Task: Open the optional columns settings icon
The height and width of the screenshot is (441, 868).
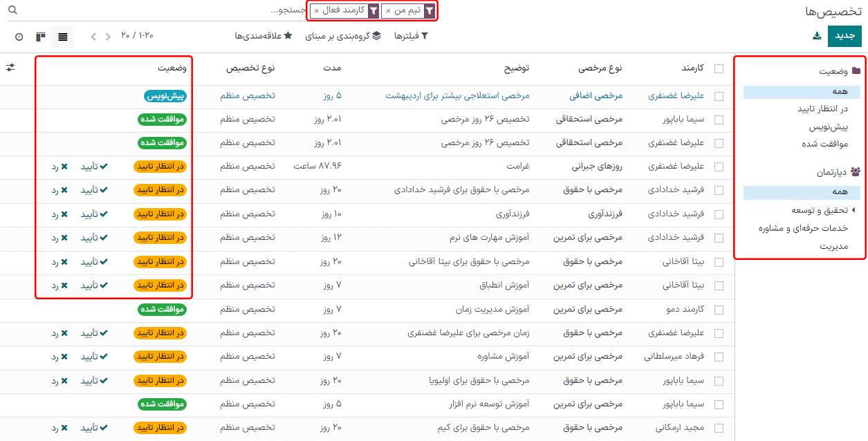Action: pos(10,68)
